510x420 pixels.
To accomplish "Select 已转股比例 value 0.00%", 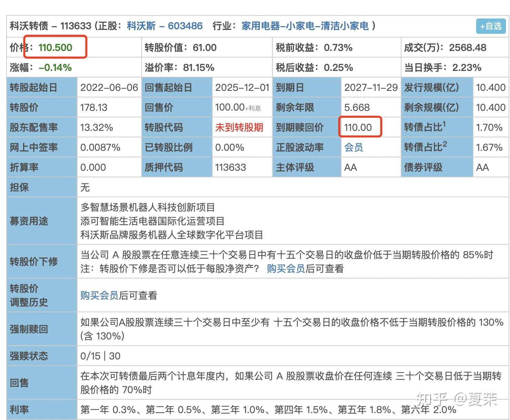I will coord(229,147).
